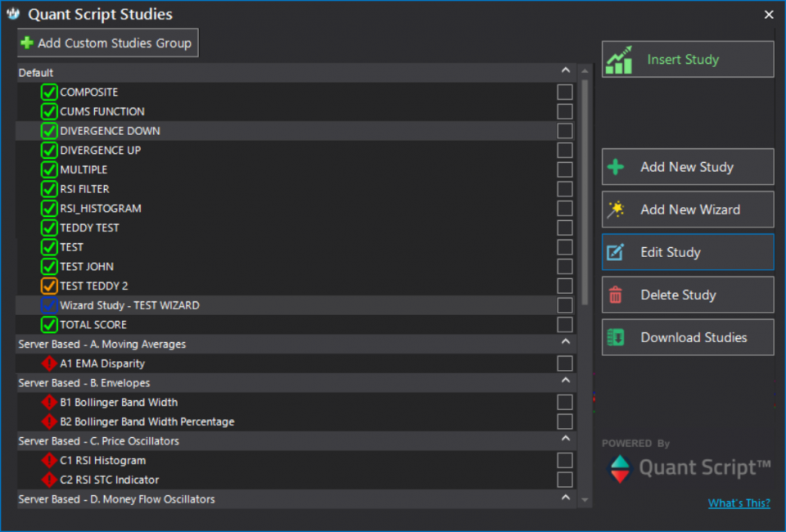Click the green chart icon on Insert Study
The image size is (786, 532).
pyautogui.click(x=619, y=60)
